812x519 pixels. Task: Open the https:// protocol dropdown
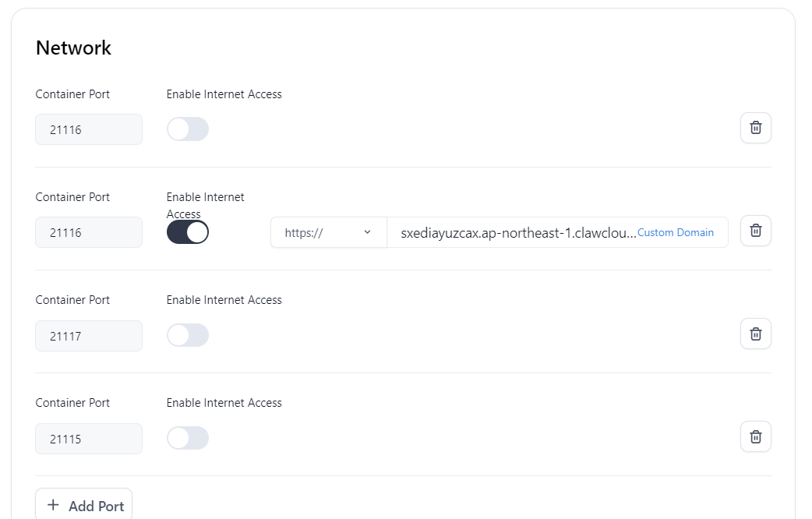tap(328, 232)
